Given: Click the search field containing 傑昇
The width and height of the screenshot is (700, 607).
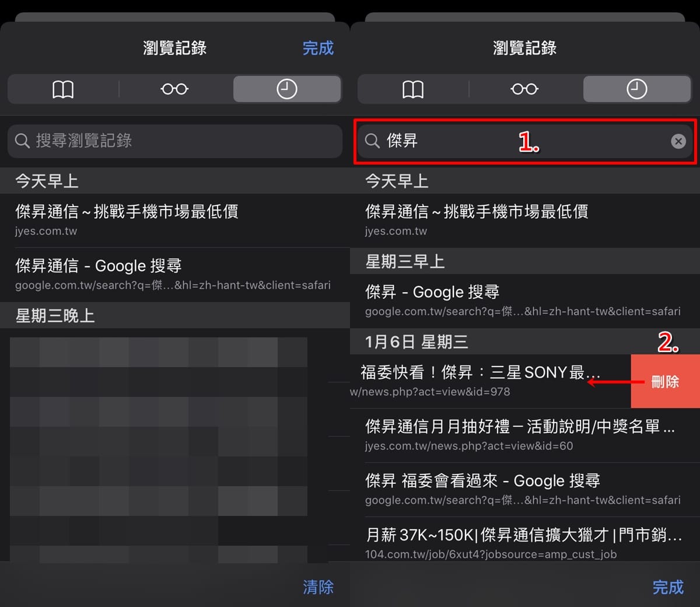Looking at the screenshot, I should pos(524,141).
